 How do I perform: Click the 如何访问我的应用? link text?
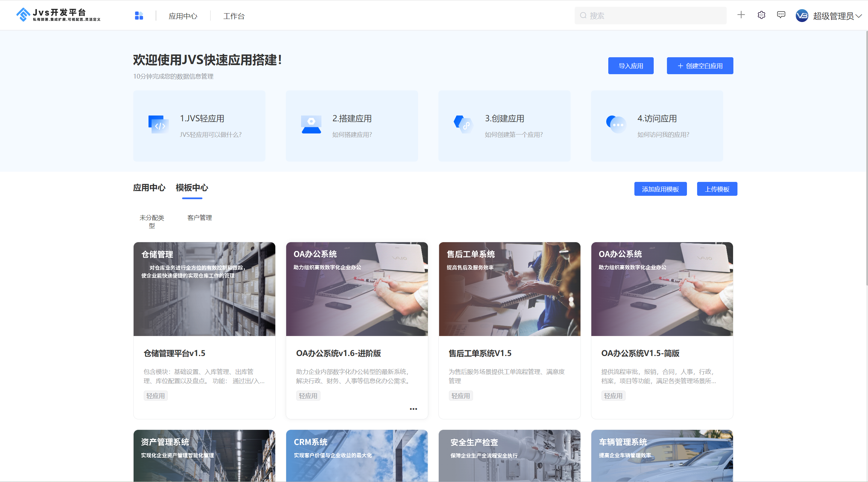[x=663, y=135]
